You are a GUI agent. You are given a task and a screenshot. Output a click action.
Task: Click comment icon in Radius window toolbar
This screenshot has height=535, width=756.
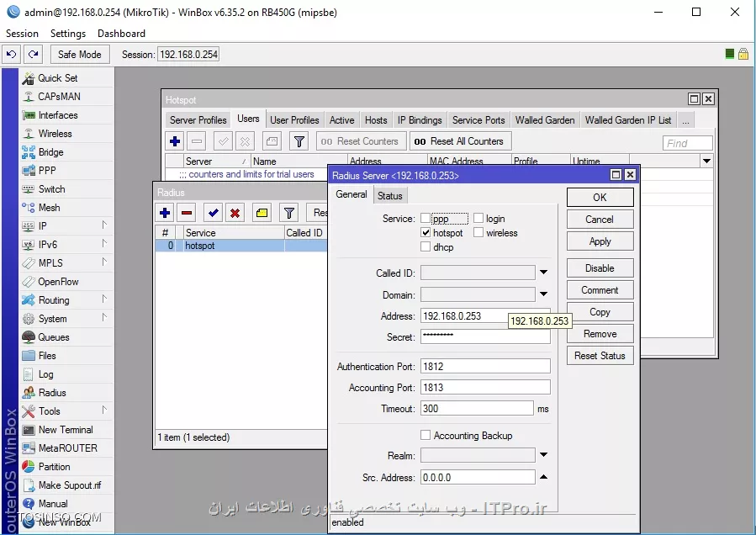tap(262, 213)
